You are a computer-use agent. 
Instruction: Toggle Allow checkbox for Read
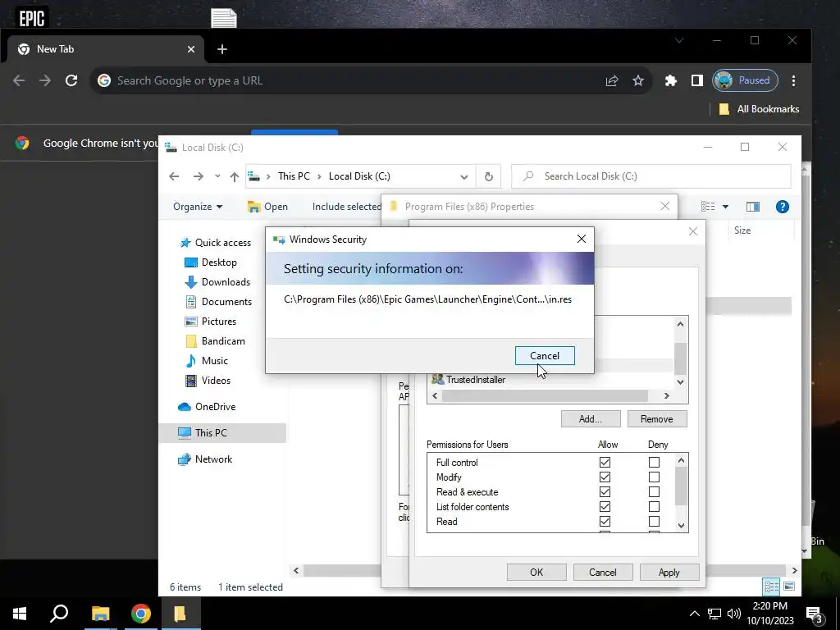[605, 521]
